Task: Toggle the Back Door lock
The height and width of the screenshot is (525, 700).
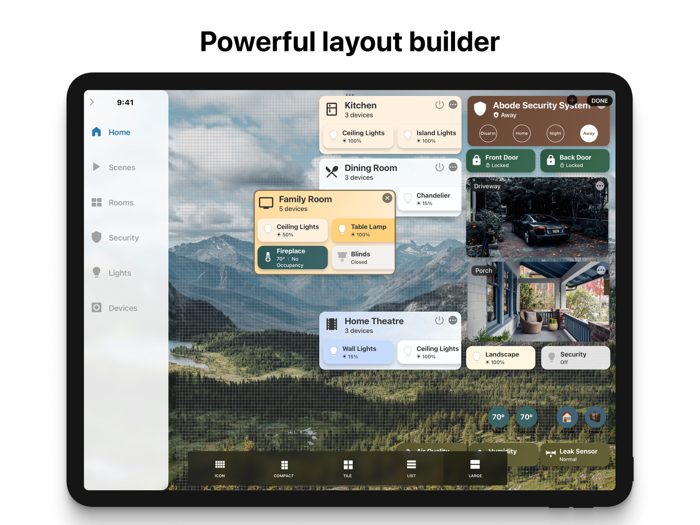Action: [575, 161]
